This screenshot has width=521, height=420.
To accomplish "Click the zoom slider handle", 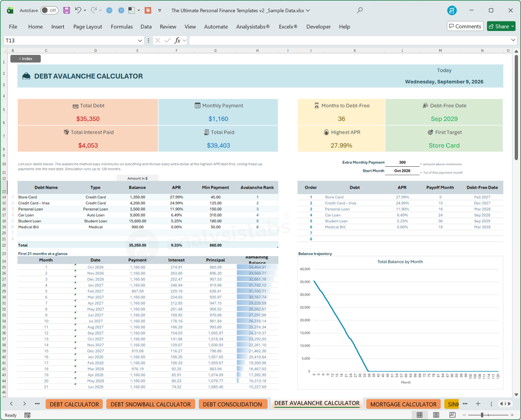I will (x=482, y=415).
